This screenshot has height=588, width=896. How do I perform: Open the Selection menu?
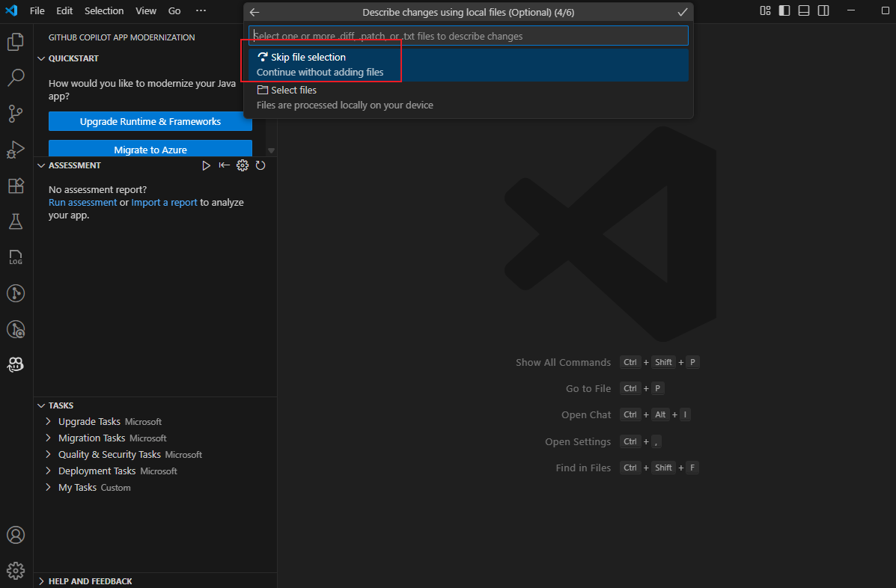pos(103,10)
